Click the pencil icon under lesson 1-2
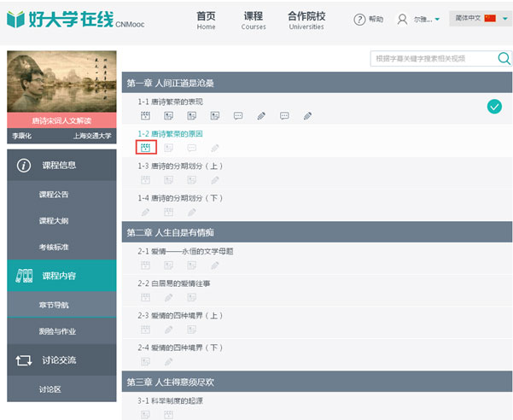Image resolution: width=513 pixels, height=420 pixels. click(x=215, y=148)
